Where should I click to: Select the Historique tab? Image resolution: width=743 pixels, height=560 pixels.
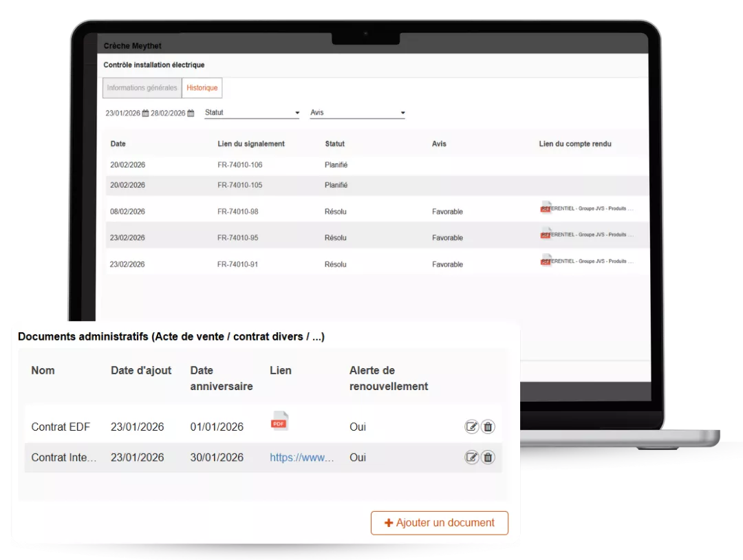click(x=202, y=88)
